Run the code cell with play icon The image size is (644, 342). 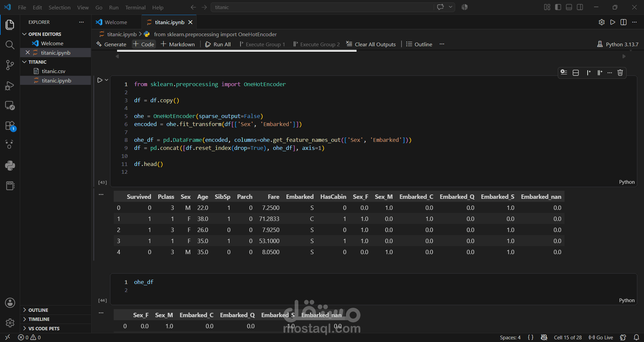pos(100,80)
